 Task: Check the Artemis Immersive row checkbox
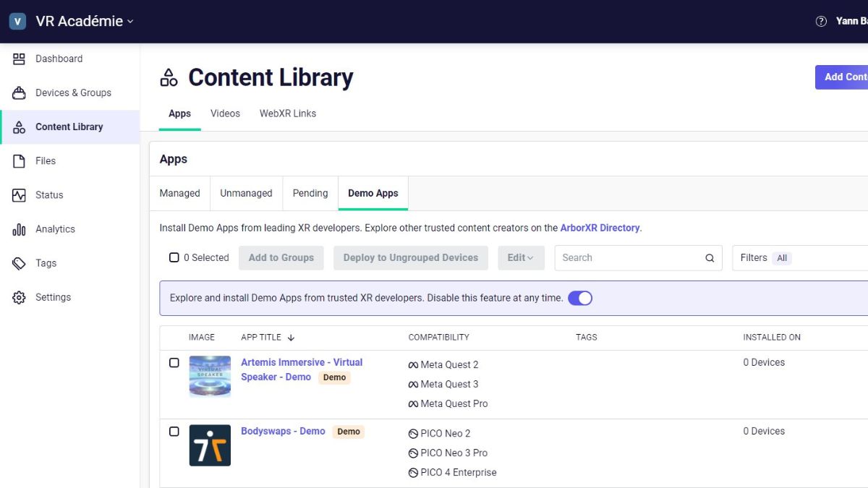coord(174,363)
